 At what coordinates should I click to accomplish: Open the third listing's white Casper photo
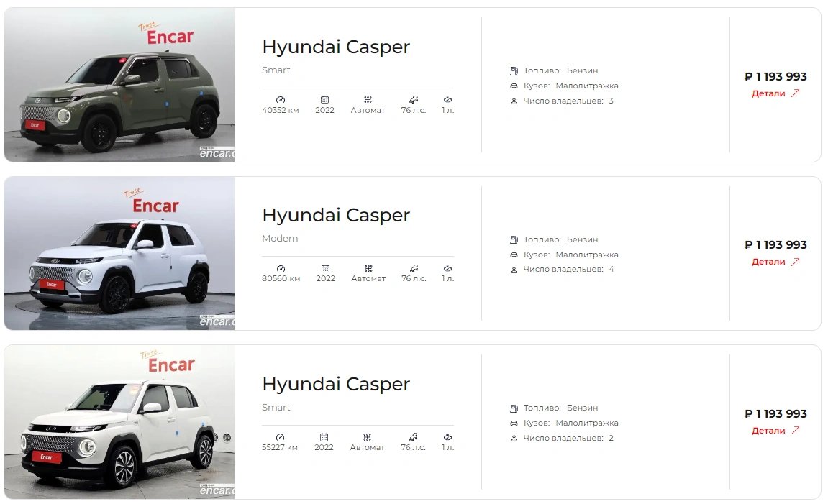point(119,422)
